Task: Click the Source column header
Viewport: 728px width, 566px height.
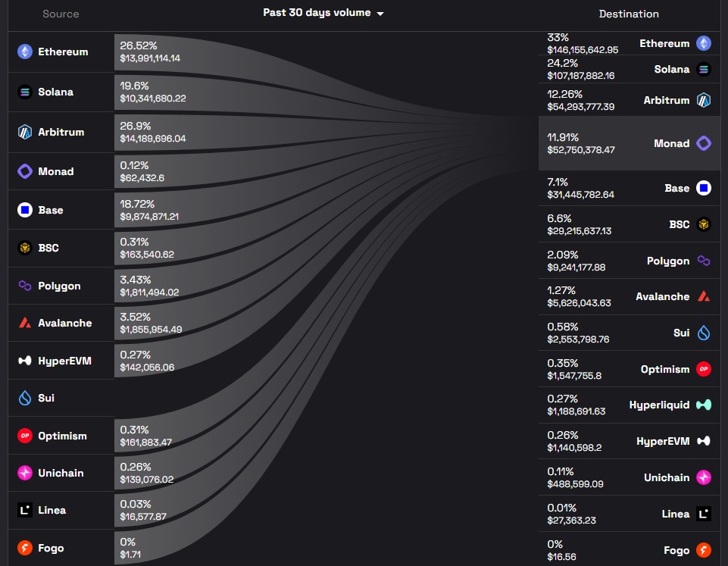Action: point(61,14)
